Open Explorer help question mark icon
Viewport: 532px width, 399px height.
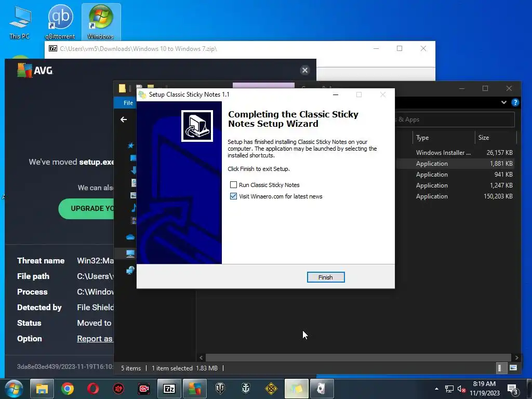point(515,102)
